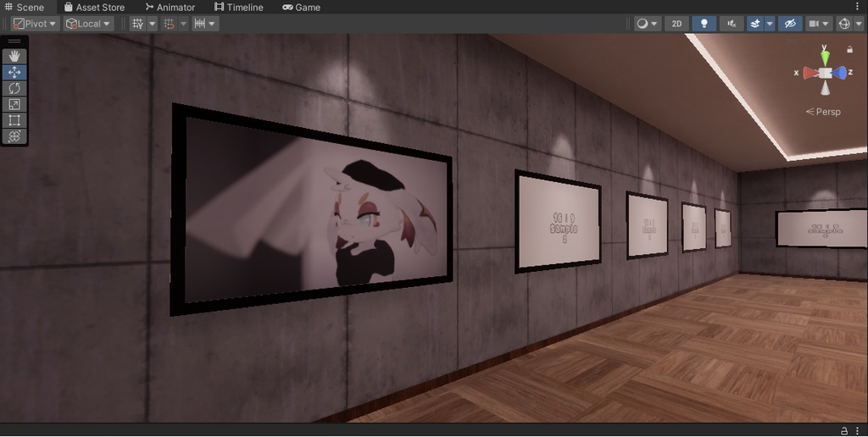Viewport: 868px width, 437px height.
Task: Open shading draw mode dropdown
Action: [647, 24]
